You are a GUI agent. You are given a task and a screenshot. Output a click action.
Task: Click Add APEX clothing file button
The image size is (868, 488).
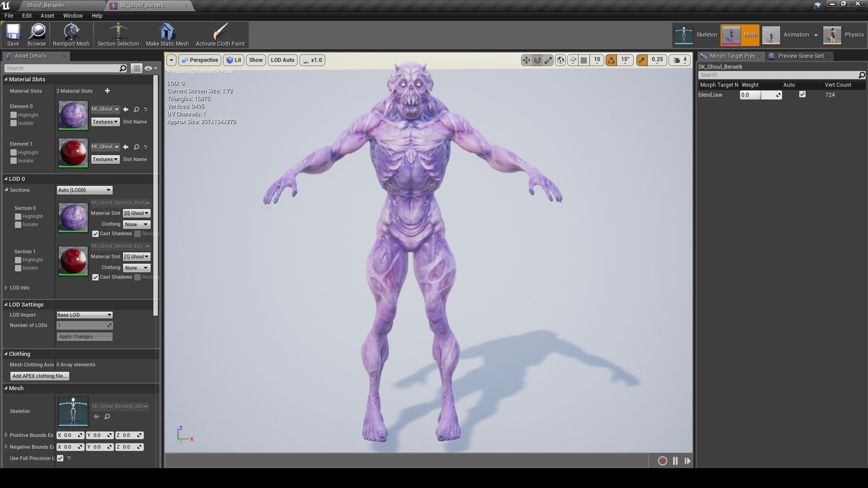pyautogui.click(x=40, y=376)
